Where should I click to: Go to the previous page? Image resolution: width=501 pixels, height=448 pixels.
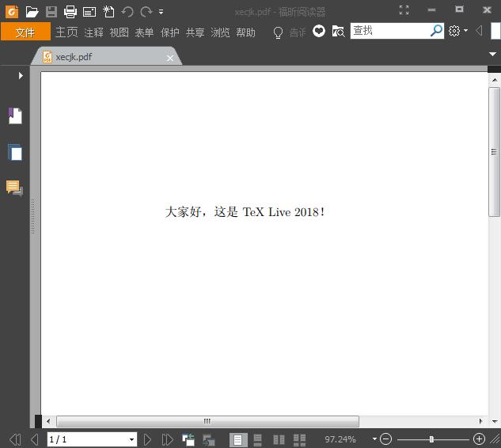[35, 440]
